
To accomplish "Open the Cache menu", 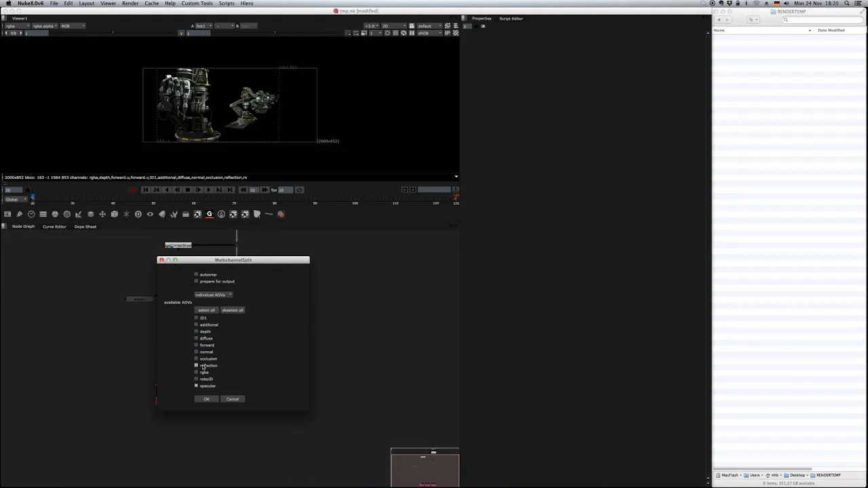I will [x=152, y=3].
